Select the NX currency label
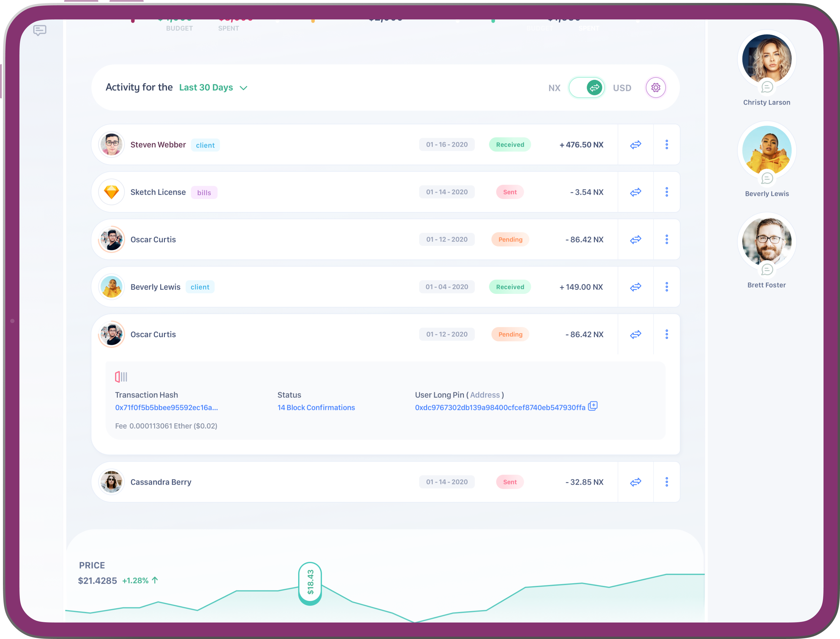Viewport: 840px width, 639px height. (x=554, y=88)
